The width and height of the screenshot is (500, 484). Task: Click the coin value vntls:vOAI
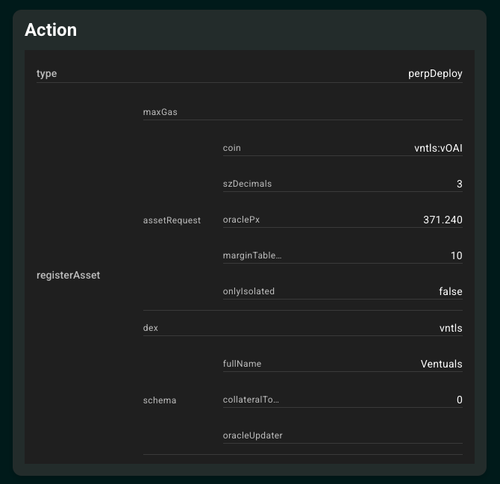click(x=438, y=148)
